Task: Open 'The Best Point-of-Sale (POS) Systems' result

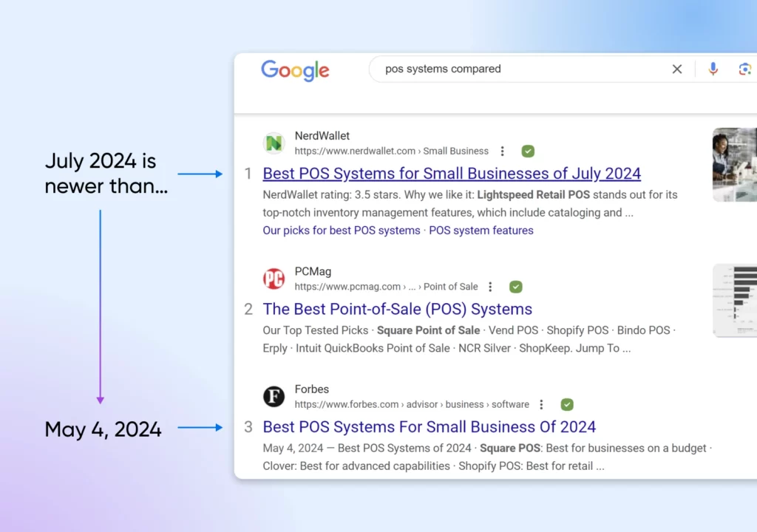Action: [x=397, y=309]
